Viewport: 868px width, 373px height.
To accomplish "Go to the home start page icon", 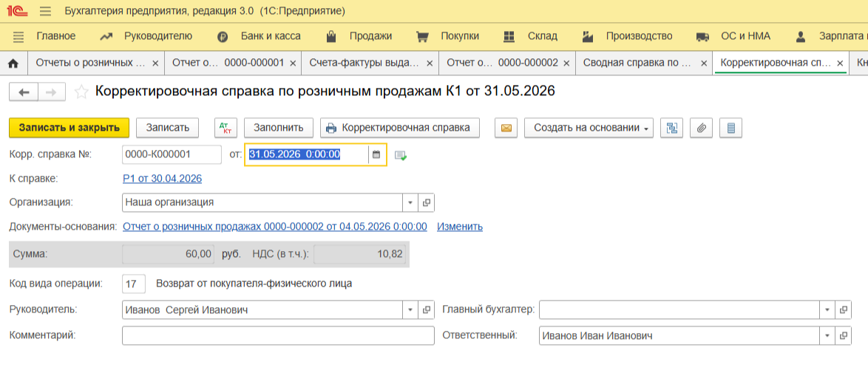I will point(13,64).
